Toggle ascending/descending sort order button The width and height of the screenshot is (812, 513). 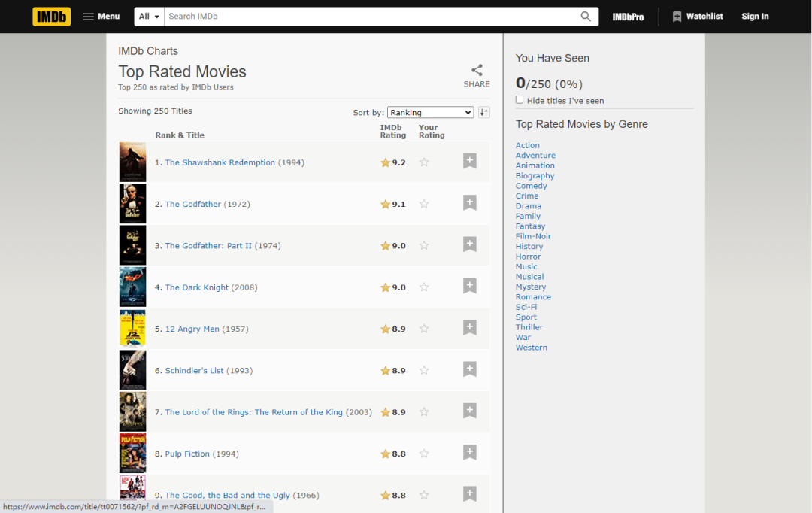[483, 112]
